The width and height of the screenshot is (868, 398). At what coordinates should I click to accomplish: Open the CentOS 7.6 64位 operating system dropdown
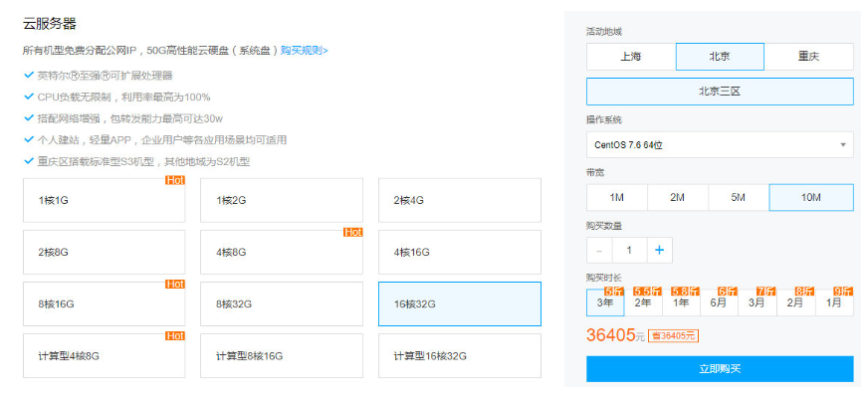pyautogui.click(x=720, y=145)
